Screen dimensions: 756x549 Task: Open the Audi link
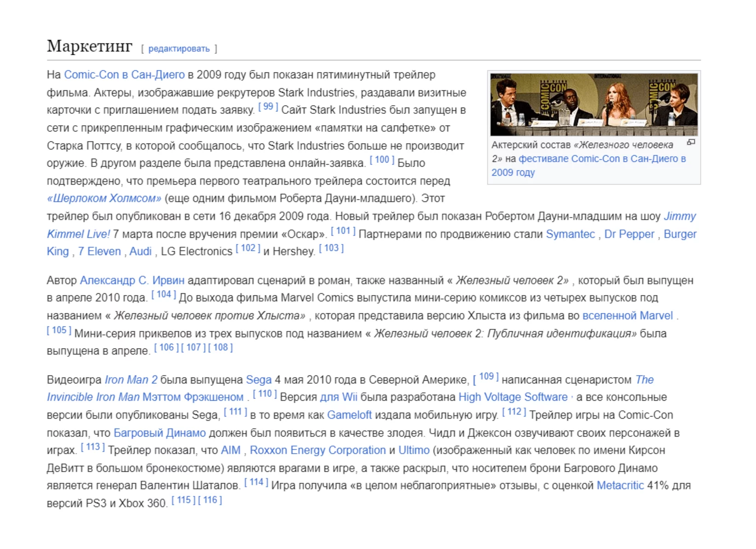pyautogui.click(x=140, y=252)
